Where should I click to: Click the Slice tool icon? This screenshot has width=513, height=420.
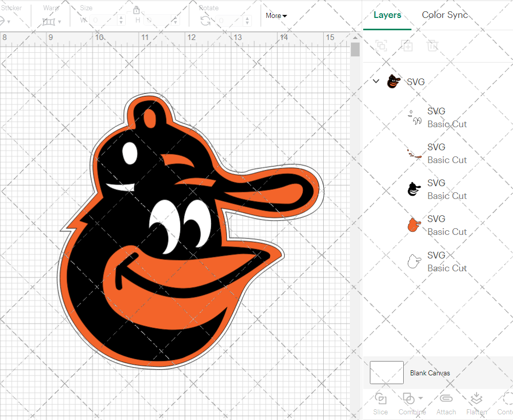(381, 399)
